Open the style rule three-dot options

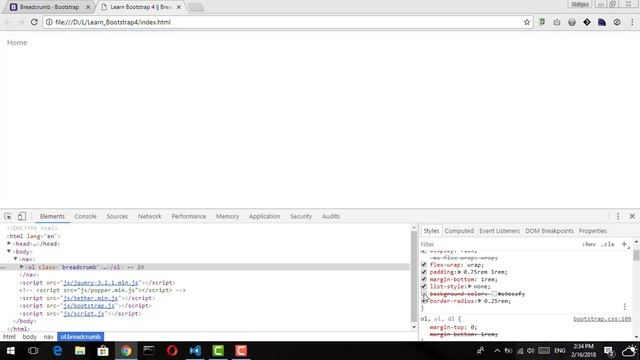coord(624,307)
